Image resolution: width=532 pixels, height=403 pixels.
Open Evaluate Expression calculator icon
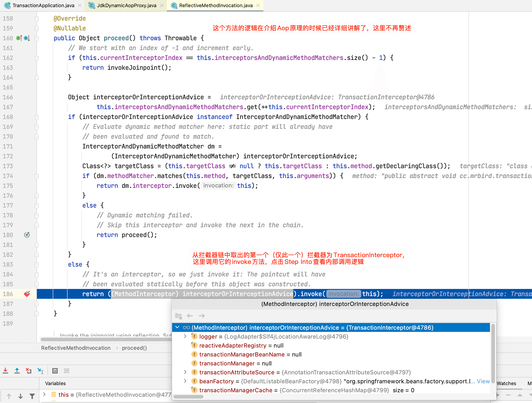coord(55,371)
